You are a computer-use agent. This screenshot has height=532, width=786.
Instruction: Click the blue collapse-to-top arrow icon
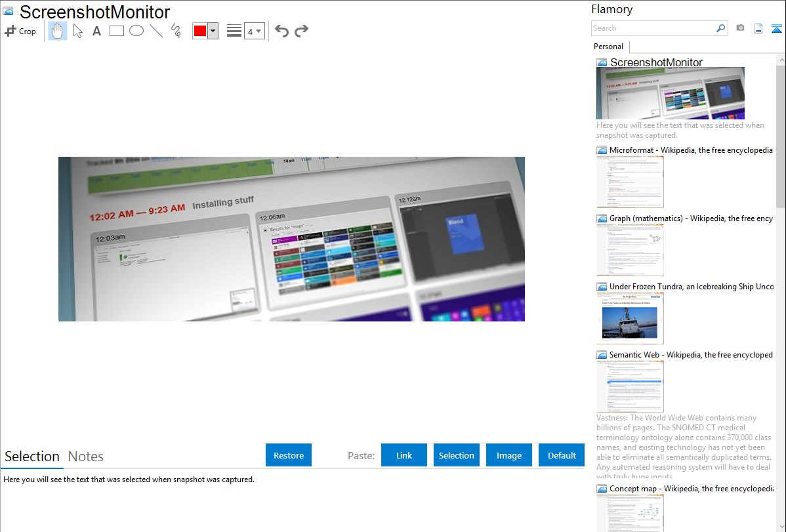click(776, 28)
